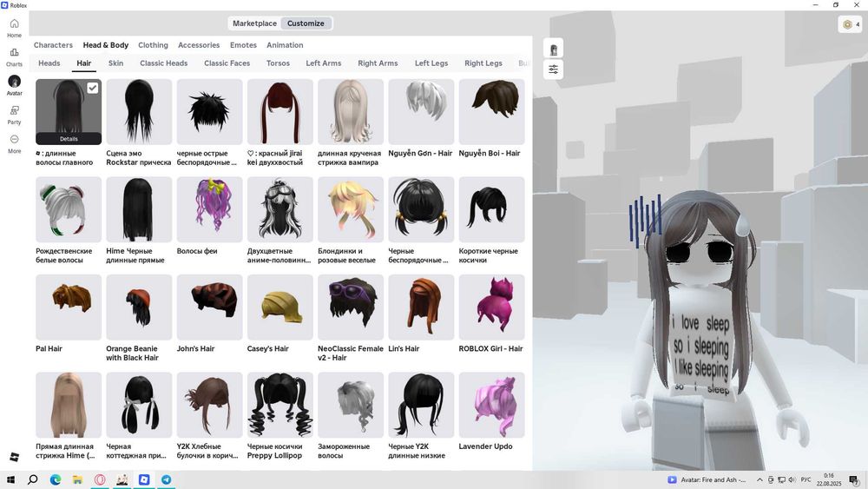Equip the черные острые беспорядочные hair
Viewport: 868px width, 489px height.
pos(209,112)
